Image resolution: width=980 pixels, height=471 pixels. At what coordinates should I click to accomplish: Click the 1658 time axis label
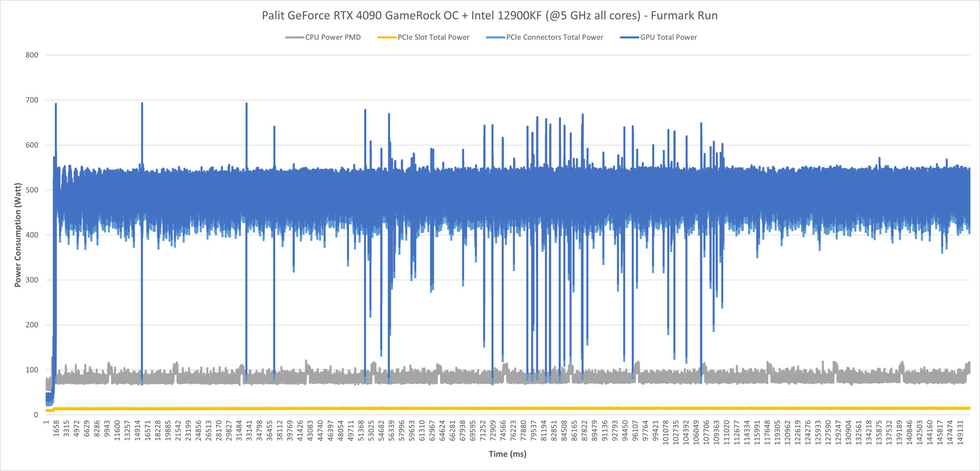tap(56, 429)
